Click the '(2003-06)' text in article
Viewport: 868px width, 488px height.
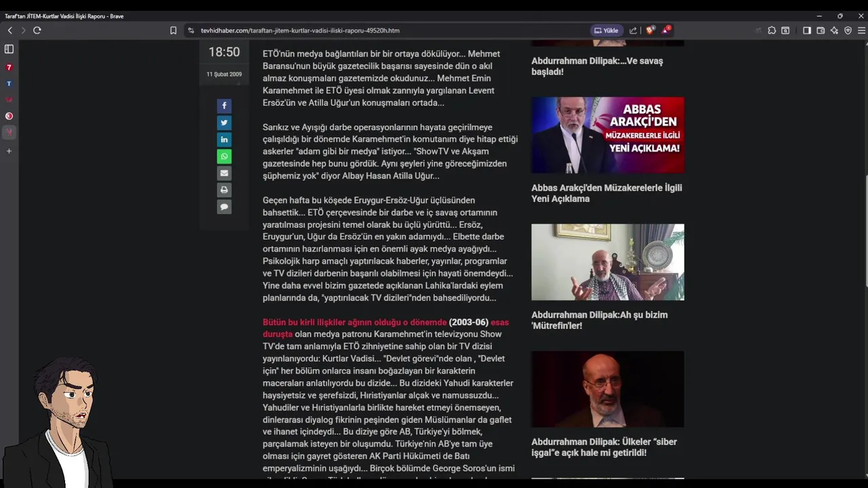coord(469,322)
